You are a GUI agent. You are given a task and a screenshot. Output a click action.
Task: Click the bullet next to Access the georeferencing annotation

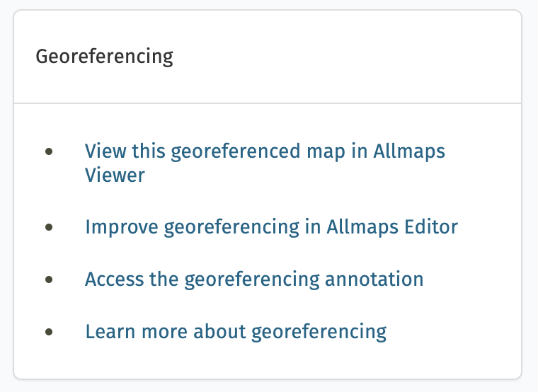pyautogui.click(x=49, y=279)
